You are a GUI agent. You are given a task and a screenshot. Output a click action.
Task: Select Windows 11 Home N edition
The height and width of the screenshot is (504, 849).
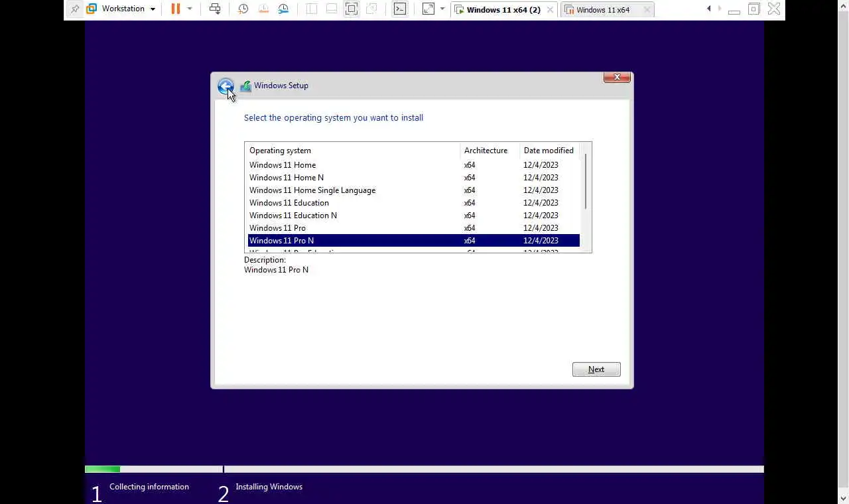(x=414, y=178)
